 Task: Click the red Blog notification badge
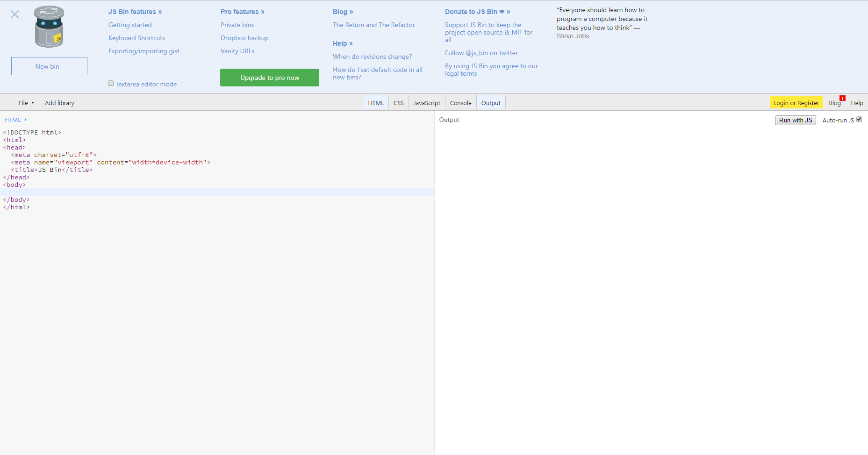click(x=842, y=98)
